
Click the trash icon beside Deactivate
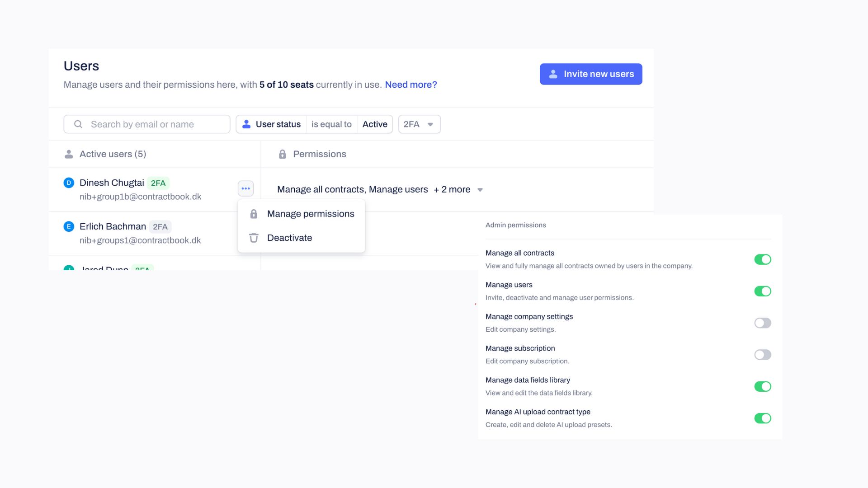[x=254, y=238]
